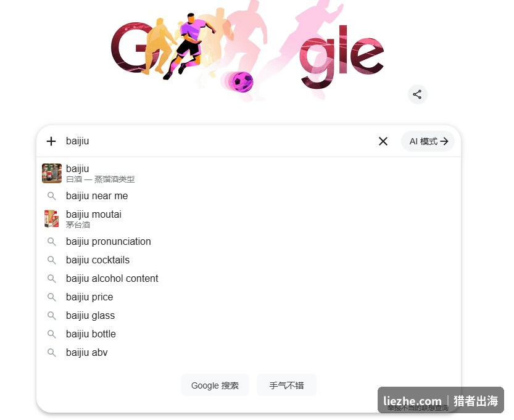Select baijiu alcohol content suggestion
The height and width of the screenshot is (420, 514).
pyautogui.click(x=249, y=279)
